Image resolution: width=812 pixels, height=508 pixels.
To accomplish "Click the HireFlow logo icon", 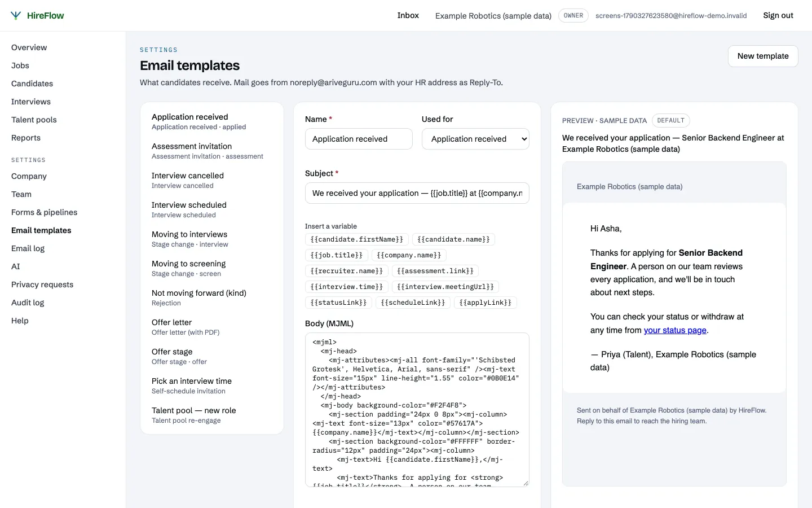I will point(16,16).
